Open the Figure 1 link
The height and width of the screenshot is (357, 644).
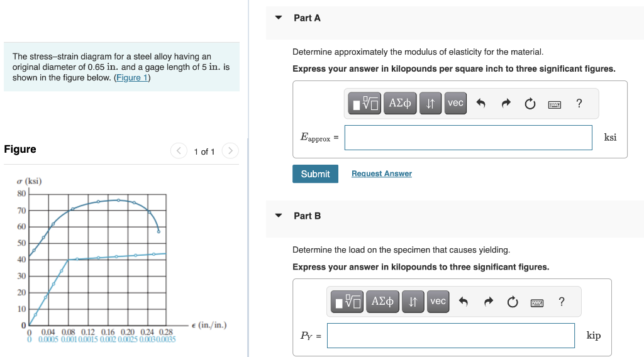(132, 77)
